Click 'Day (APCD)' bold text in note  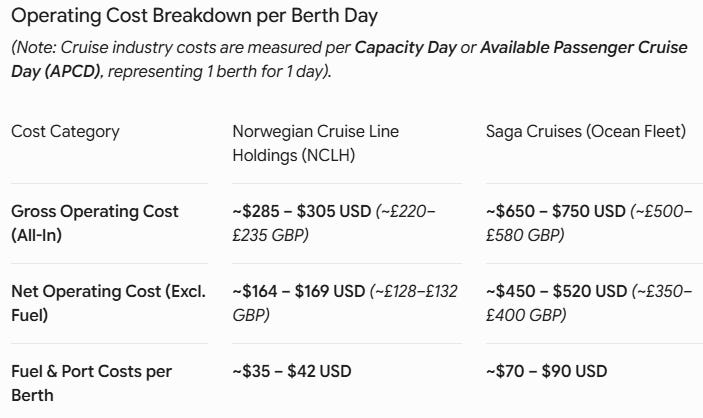coord(56,72)
